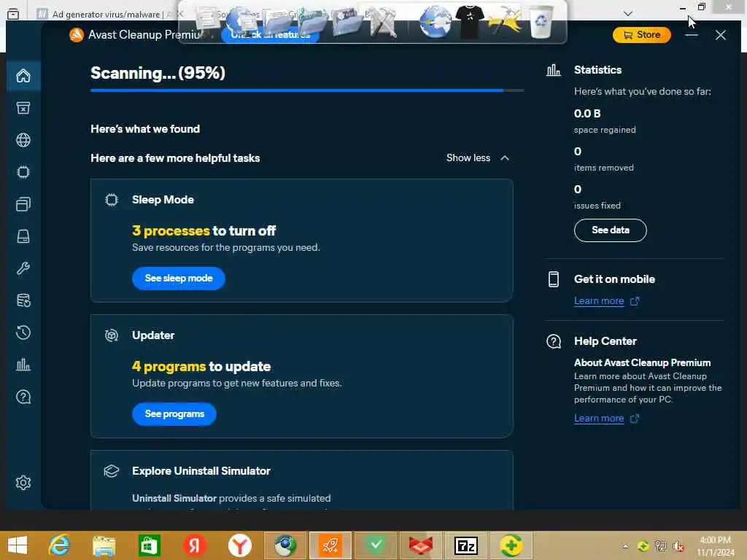Click the scanning progress bar
This screenshot has width=747, height=560.
click(307, 90)
